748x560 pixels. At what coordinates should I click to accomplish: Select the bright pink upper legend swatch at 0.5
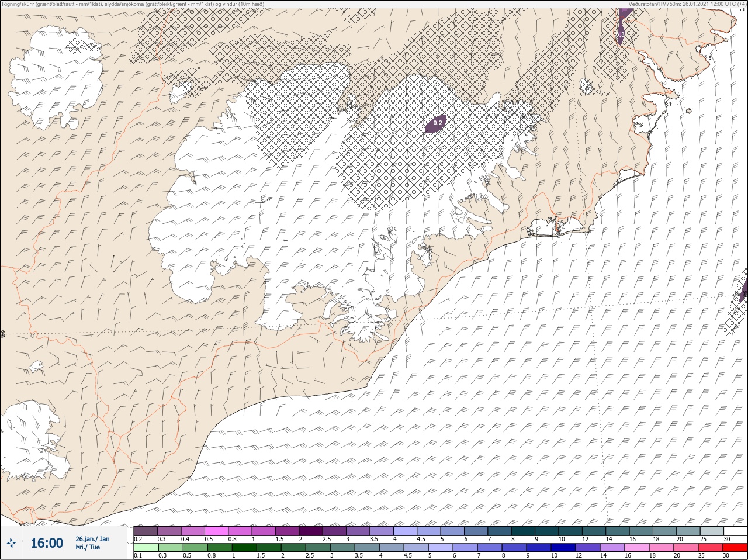(216, 531)
